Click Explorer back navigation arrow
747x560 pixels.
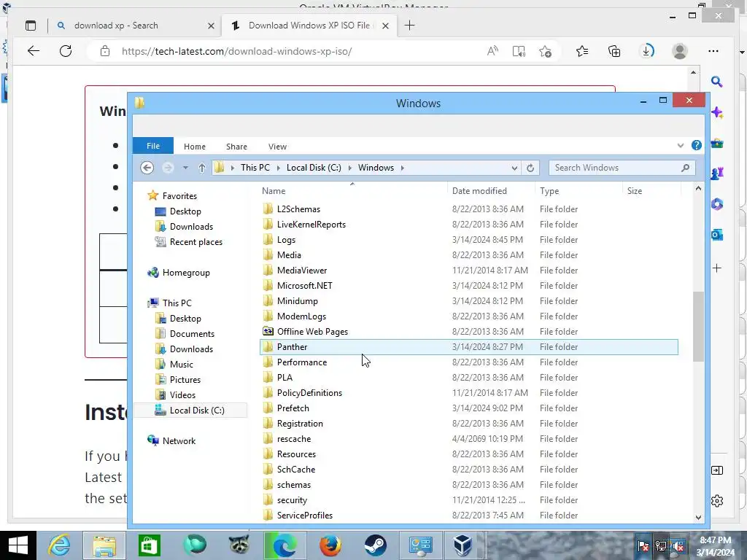click(x=147, y=168)
